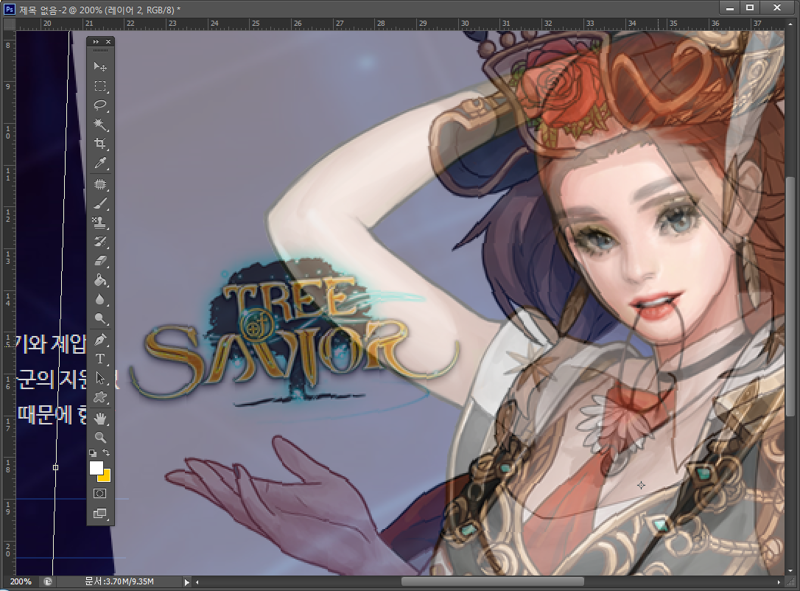Image resolution: width=800 pixels, height=591 pixels.
Task: Open the white foreground color picker
Action: tap(95, 467)
